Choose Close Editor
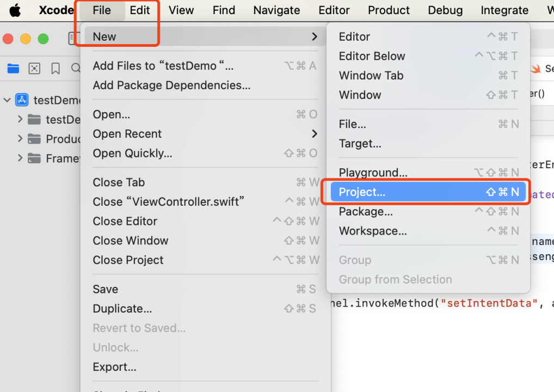Image resolution: width=554 pixels, height=392 pixels. pos(204,221)
